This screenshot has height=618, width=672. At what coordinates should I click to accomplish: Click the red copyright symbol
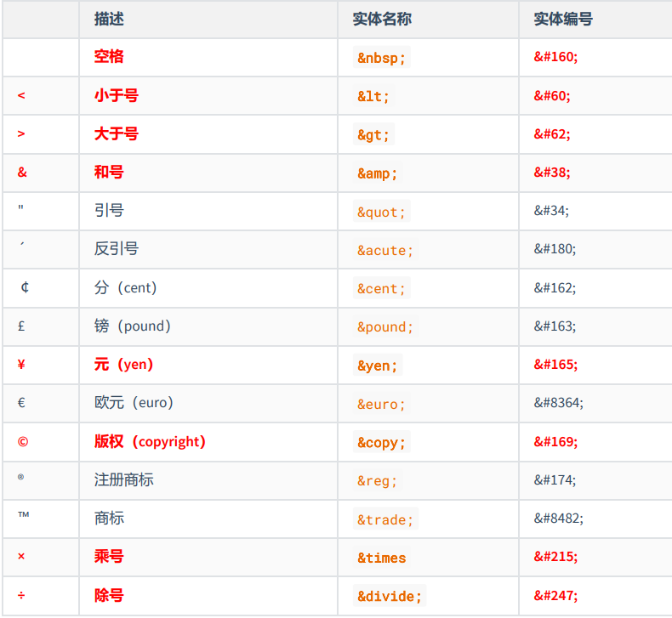coord(22,442)
